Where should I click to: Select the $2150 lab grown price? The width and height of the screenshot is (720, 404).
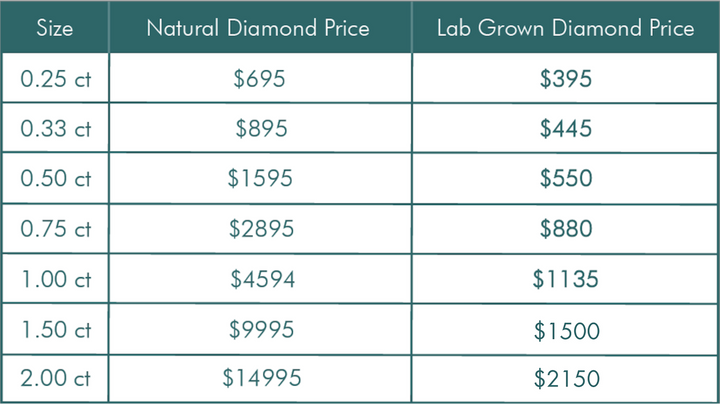click(x=566, y=379)
